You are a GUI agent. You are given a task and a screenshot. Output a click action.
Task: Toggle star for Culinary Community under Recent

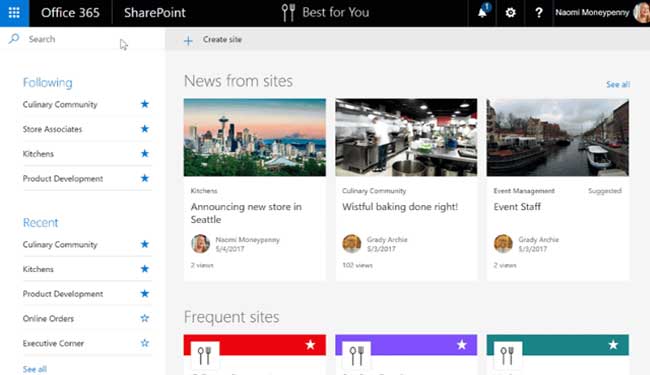pyautogui.click(x=144, y=244)
